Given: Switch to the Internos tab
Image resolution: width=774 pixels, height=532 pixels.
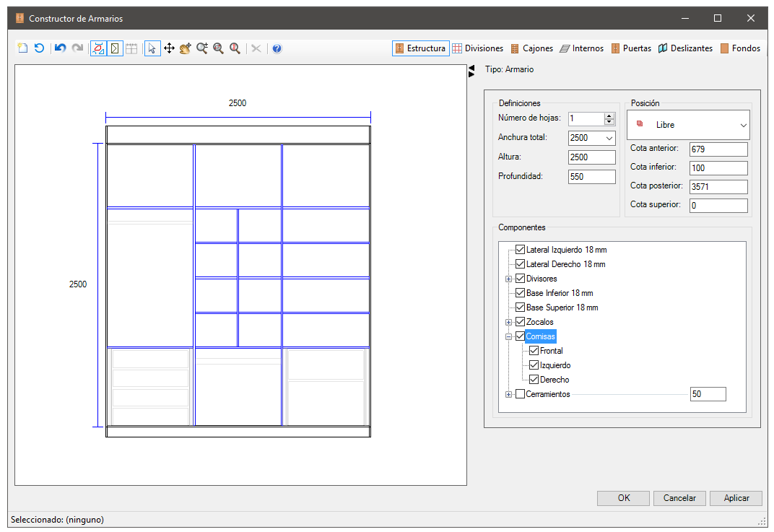Looking at the screenshot, I should click(x=581, y=48).
